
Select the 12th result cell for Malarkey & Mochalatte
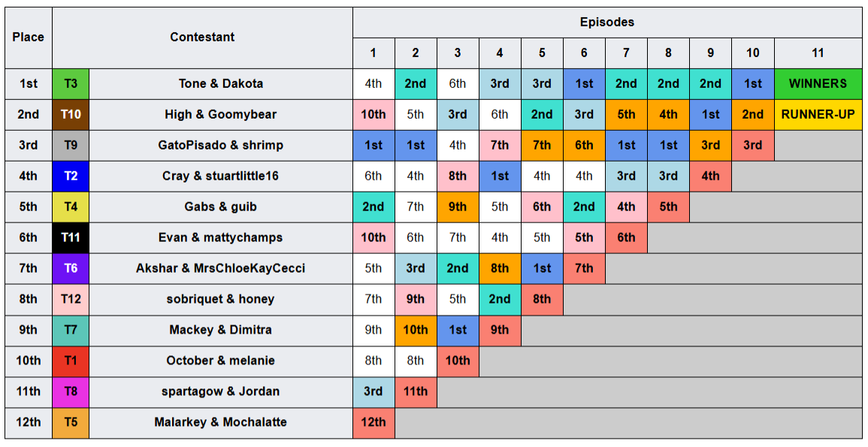(374, 422)
